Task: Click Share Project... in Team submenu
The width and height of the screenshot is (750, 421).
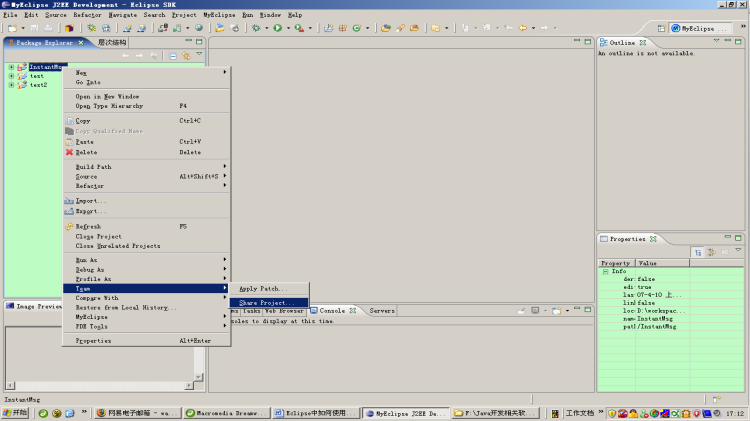Action: 269,303
